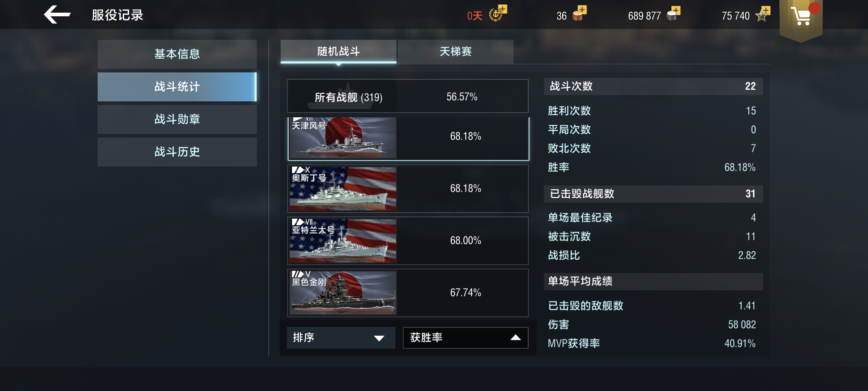Open the shopping cart store icon
The width and height of the screenshot is (868, 391).
coord(801,16)
